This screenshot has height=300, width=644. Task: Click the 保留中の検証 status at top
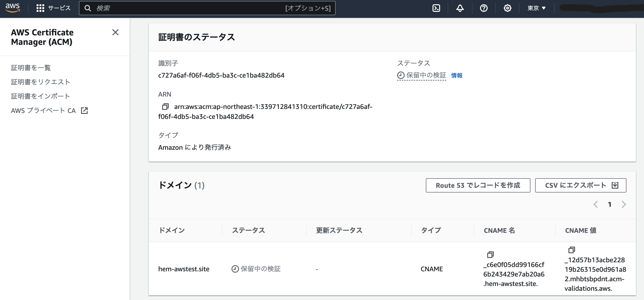coord(422,75)
